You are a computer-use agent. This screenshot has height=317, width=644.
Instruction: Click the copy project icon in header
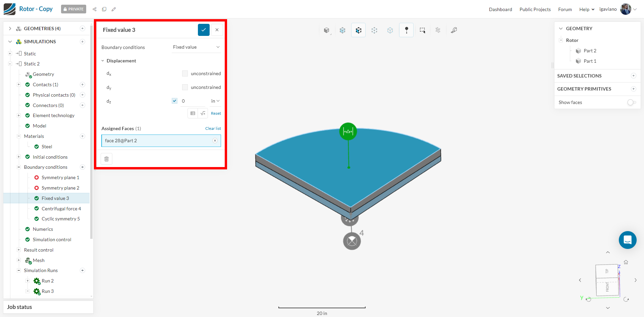[x=104, y=9]
